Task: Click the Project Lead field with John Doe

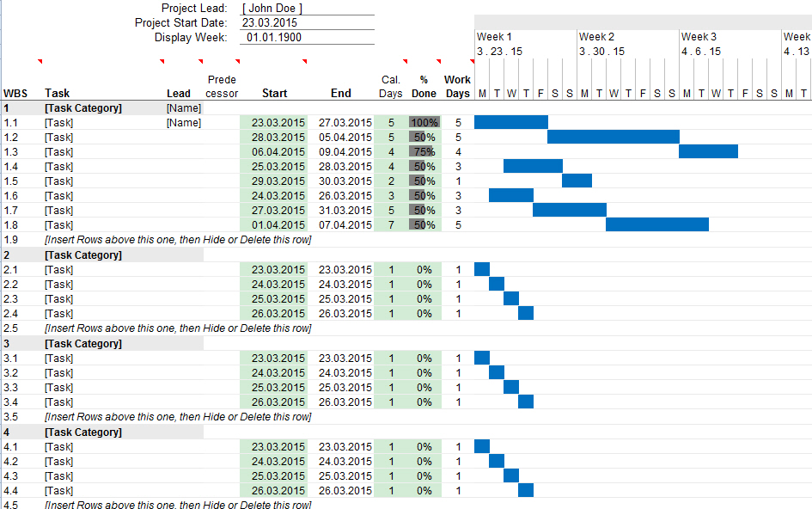Action: (x=273, y=8)
